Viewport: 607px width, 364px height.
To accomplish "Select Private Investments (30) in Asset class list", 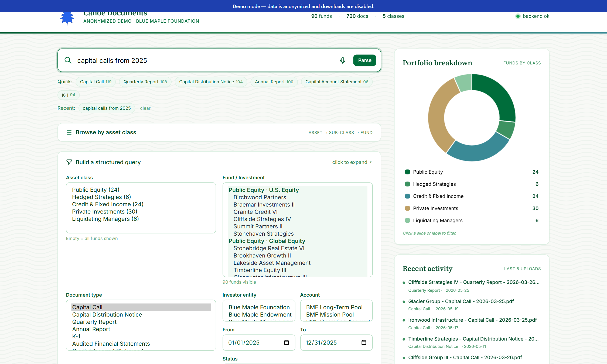I will 104,212.
